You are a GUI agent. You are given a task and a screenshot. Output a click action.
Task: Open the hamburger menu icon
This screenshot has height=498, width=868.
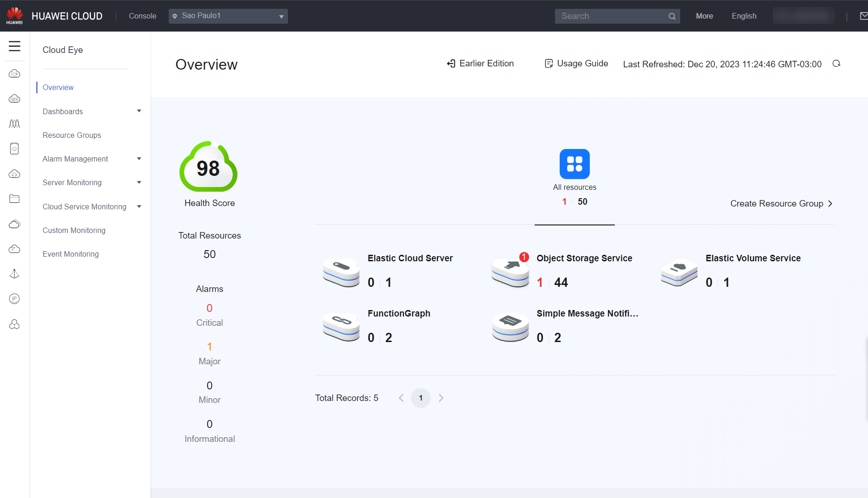(14, 46)
